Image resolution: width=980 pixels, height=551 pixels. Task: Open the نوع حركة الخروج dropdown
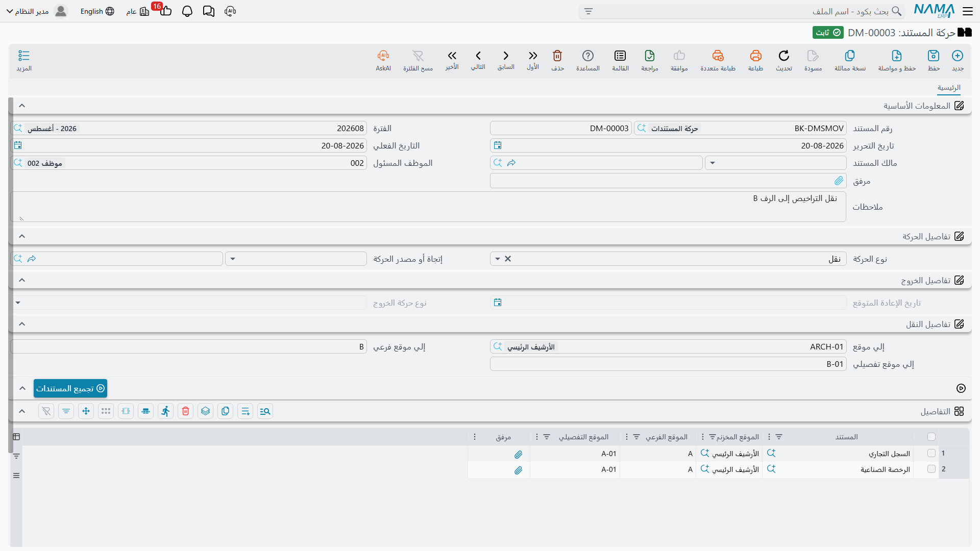[18, 303]
